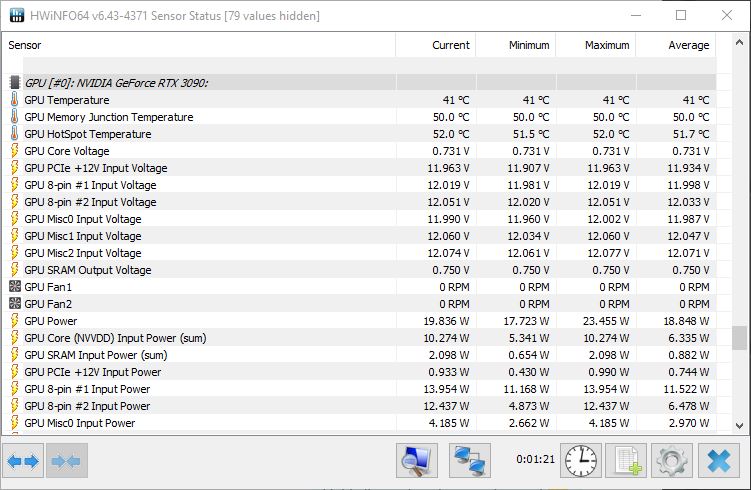The height and width of the screenshot is (490, 751).
Task: Click lightning icon for GPU 8-pin #1 Input Power
Action: coord(15,388)
